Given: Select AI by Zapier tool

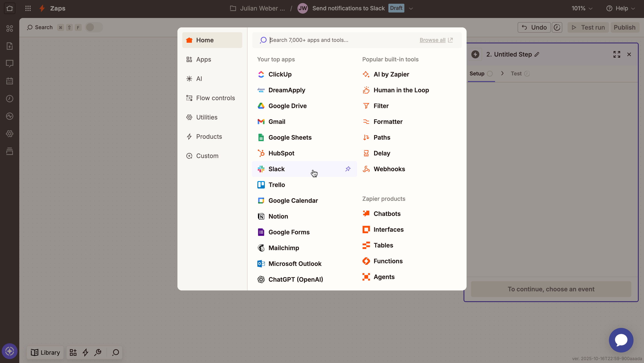Looking at the screenshot, I should [x=409, y=74].
